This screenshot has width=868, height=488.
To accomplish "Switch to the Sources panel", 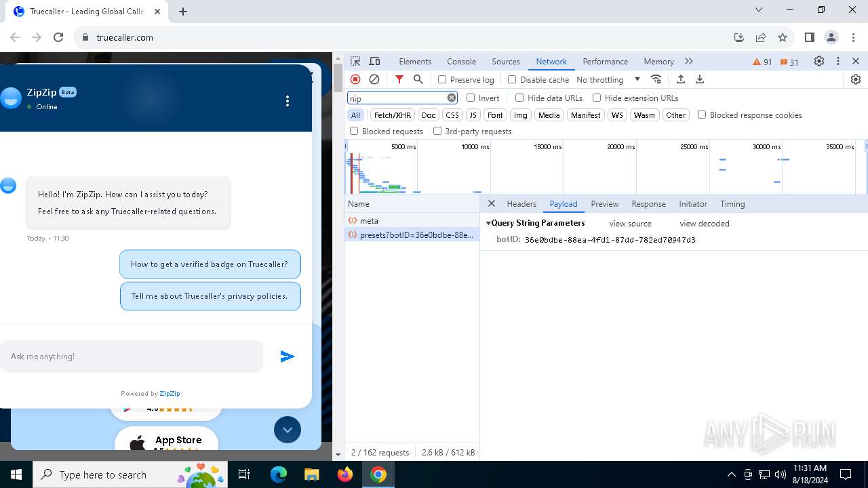I will [506, 61].
